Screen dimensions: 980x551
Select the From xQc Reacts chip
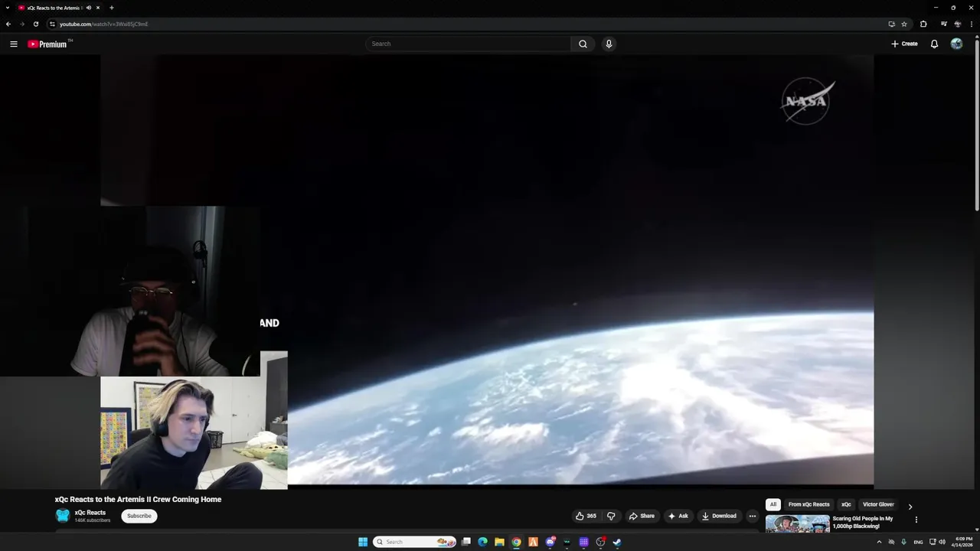point(809,504)
